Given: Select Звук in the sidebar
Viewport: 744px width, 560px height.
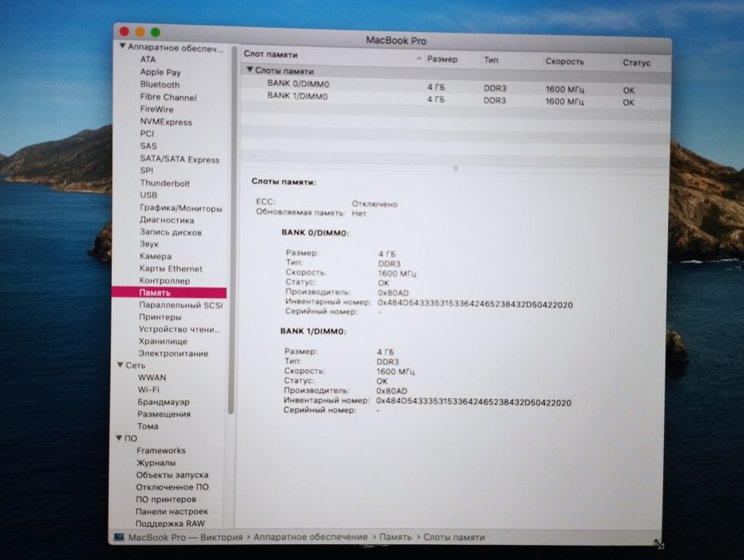Looking at the screenshot, I should 149,244.
